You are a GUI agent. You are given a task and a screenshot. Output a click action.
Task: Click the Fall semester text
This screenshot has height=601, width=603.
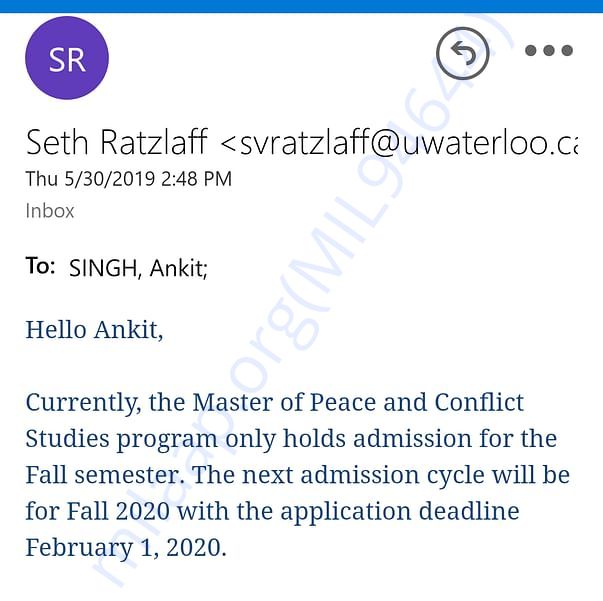105,474
